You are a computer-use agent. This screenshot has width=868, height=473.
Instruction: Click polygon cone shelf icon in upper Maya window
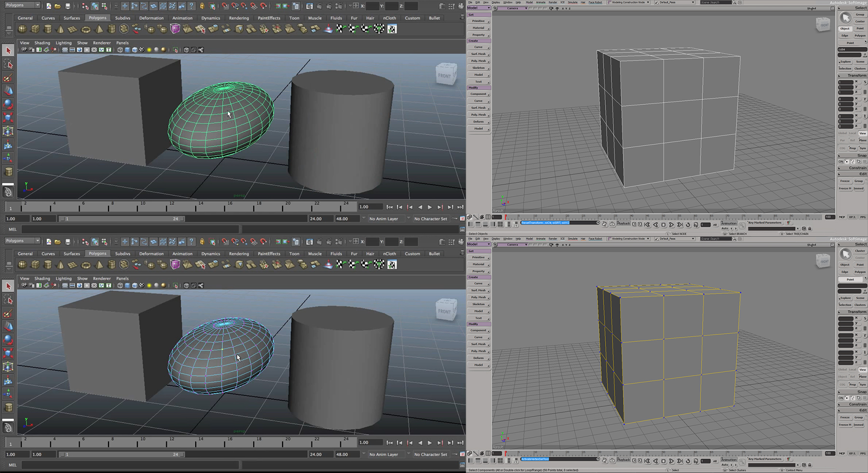pyautogui.click(x=60, y=29)
